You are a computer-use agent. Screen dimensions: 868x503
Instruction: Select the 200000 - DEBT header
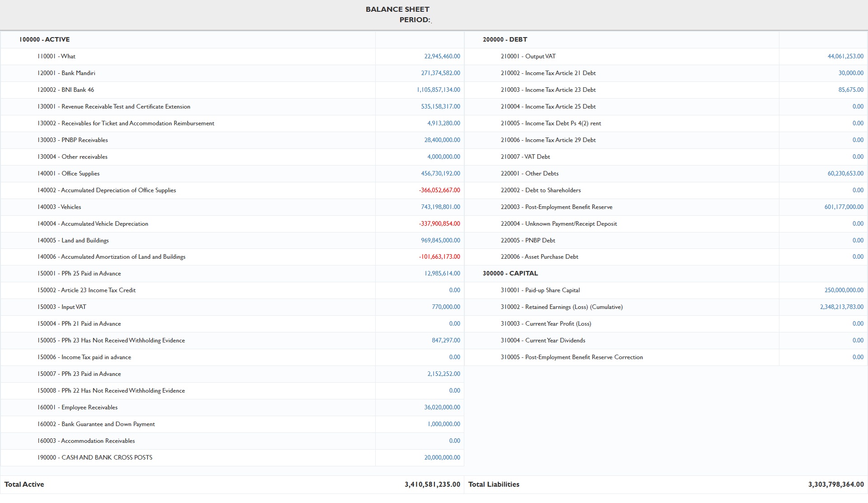click(x=505, y=40)
